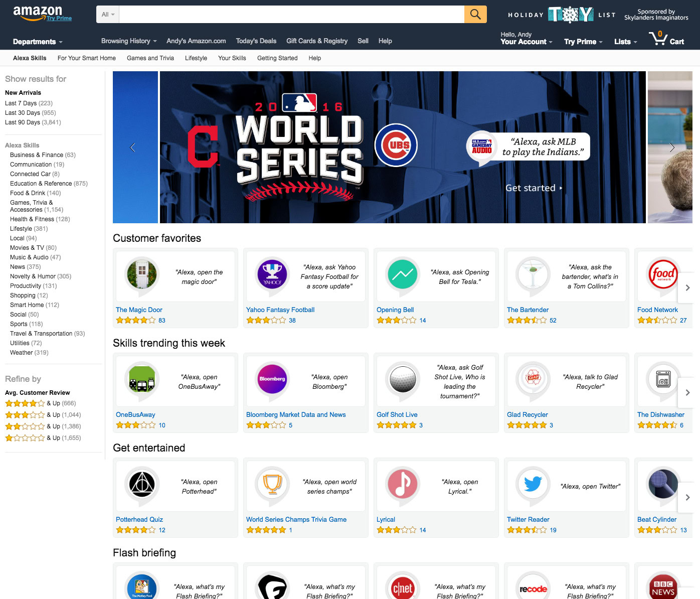Filter by Music & Audio category
The image size is (700, 599).
[x=35, y=257]
